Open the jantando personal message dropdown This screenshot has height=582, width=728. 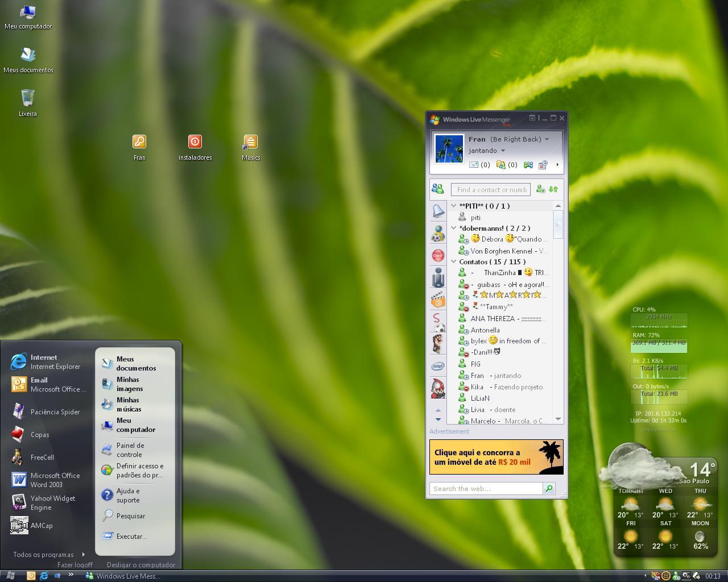point(503,151)
